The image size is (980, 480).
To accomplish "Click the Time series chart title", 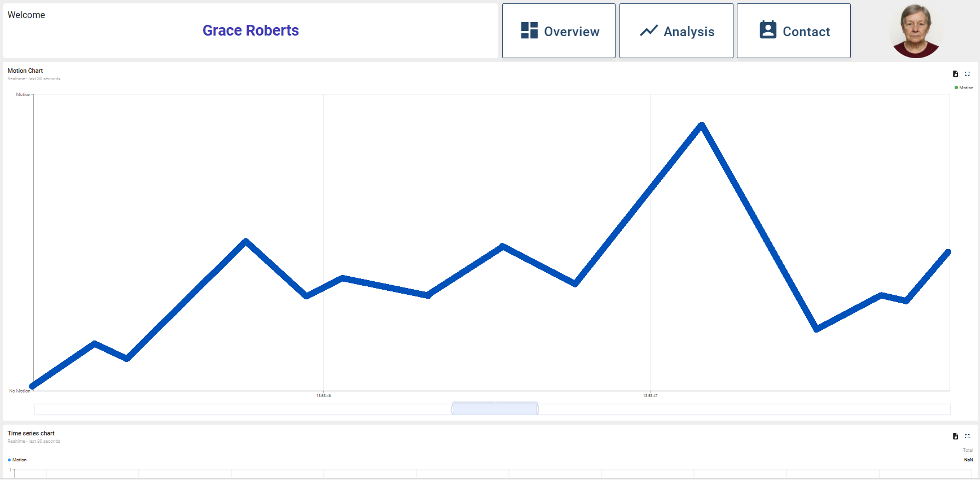I will (x=31, y=433).
